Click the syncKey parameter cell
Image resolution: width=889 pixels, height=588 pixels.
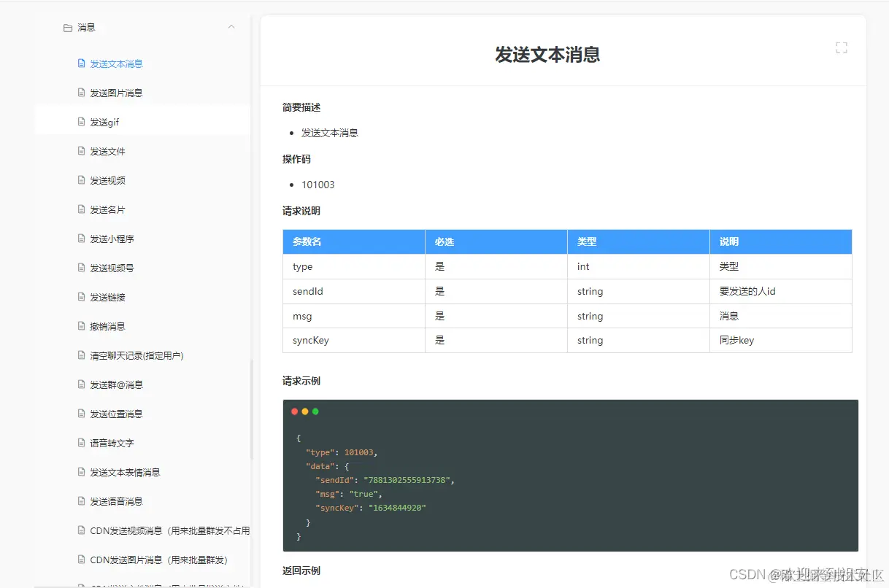tap(354, 340)
